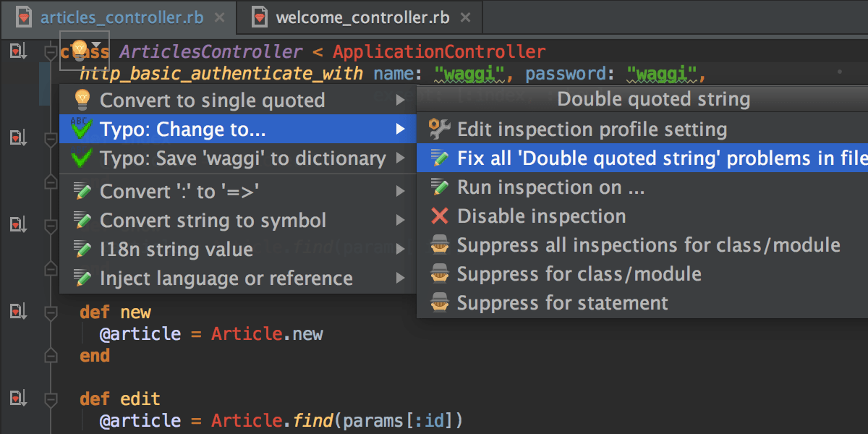Click the wrench icon for Edit inspection profile

click(x=439, y=129)
